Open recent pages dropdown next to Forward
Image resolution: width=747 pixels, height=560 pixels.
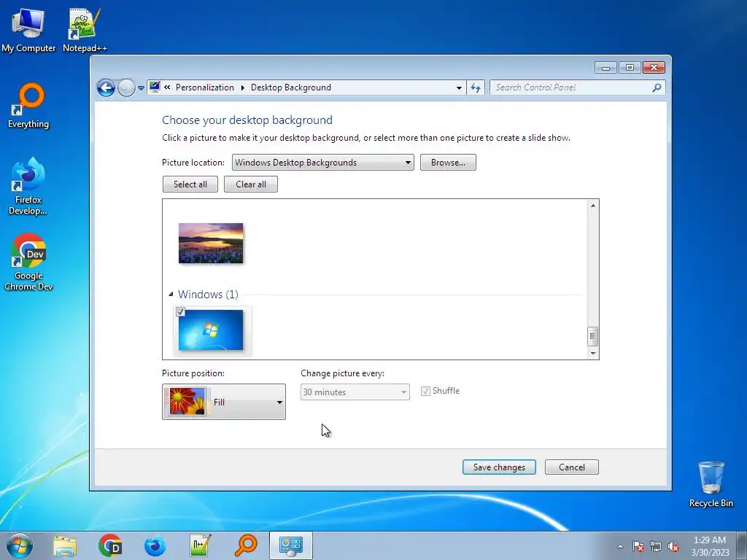pos(141,87)
